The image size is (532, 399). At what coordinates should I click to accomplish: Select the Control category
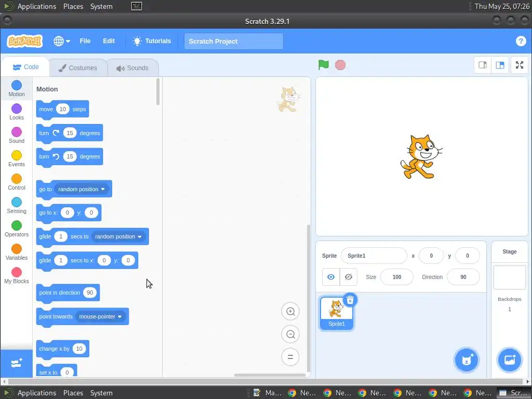(x=16, y=182)
